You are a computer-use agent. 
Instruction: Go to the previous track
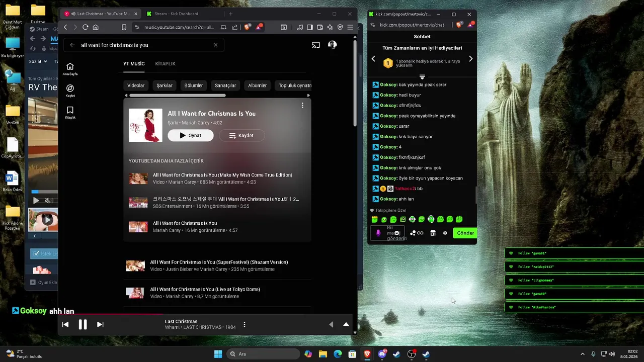(x=65, y=324)
